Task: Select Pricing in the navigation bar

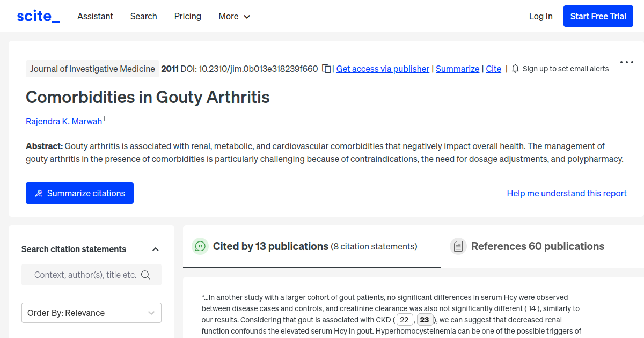Action: 187,16
